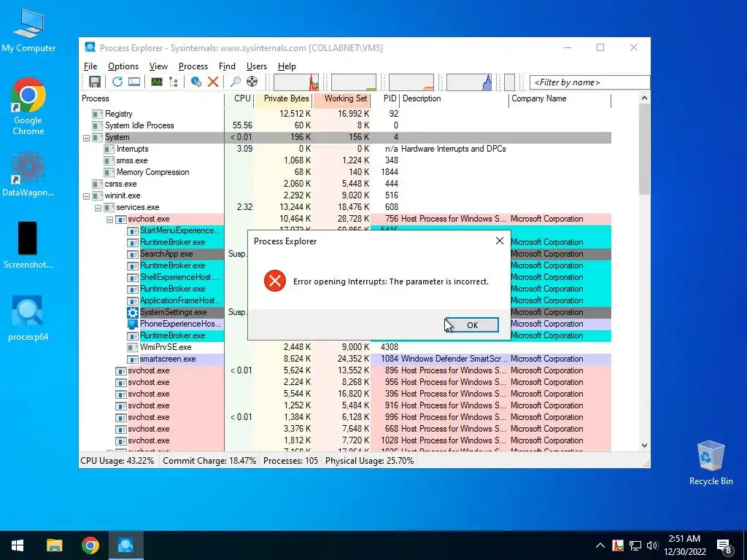Viewport: 747px width, 560px height.
Task: Sort by the PID column header
Action: click(x=385, y=98)
